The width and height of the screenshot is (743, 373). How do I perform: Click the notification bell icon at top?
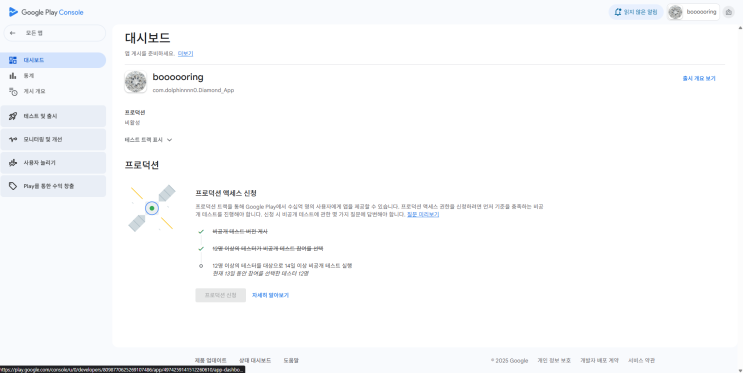click(617, 12)
